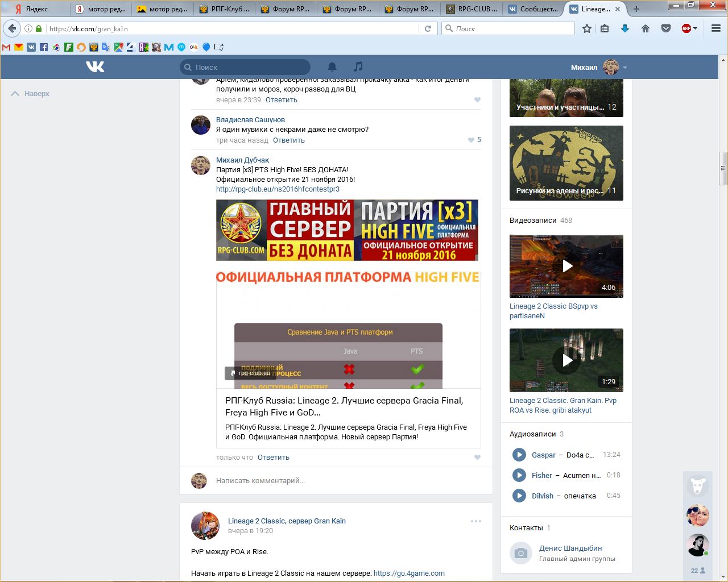This screenshot has height=582, width=728.
Task: Play the Gaspar audio track
Action: [x=519, y=455]
